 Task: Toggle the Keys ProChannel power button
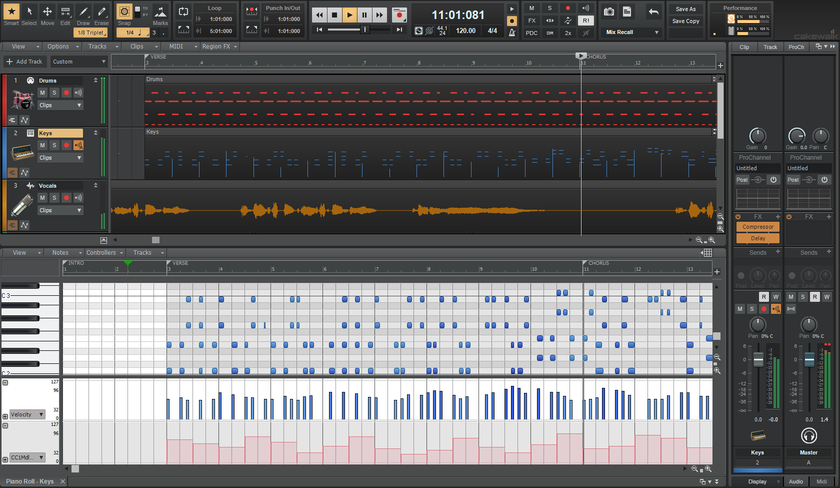[773, 180]
